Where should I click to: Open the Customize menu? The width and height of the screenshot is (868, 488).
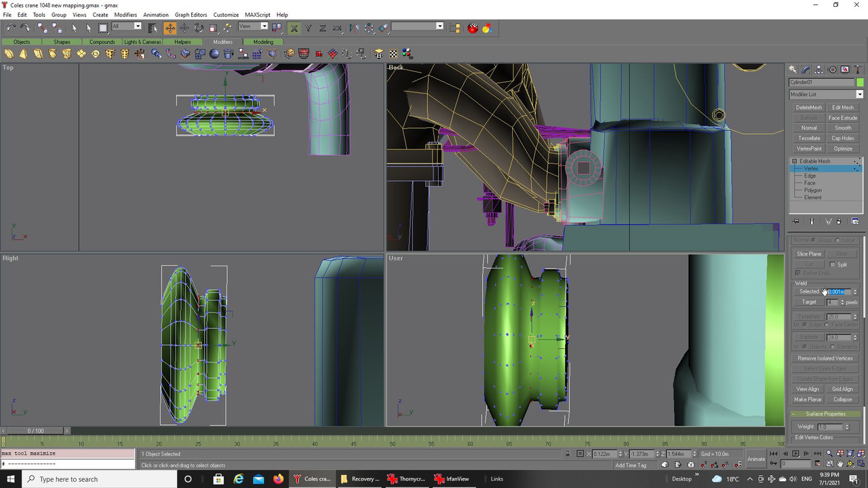(x=226, y=14)
